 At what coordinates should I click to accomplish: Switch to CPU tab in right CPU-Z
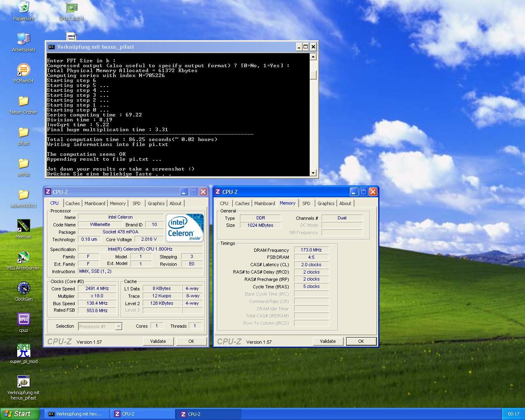click(x=224, y=203)
